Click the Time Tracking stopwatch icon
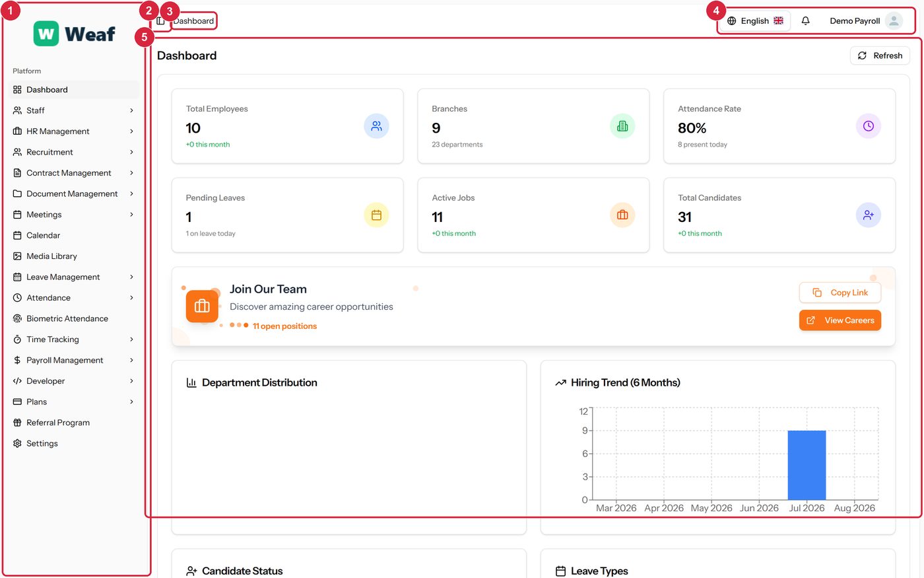This screenshot has width=924, height=578. (x=17, y=340)
